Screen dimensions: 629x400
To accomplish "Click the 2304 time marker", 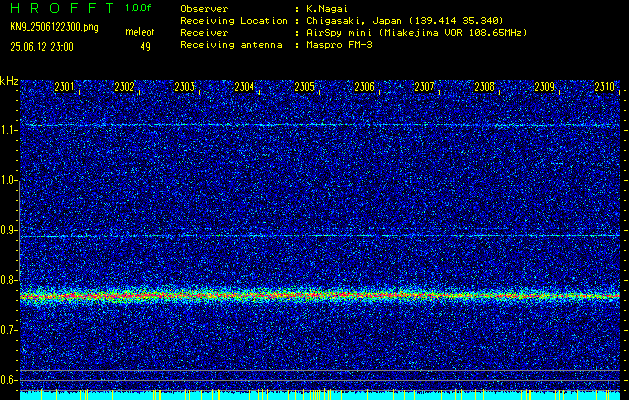I will [244, 87].
